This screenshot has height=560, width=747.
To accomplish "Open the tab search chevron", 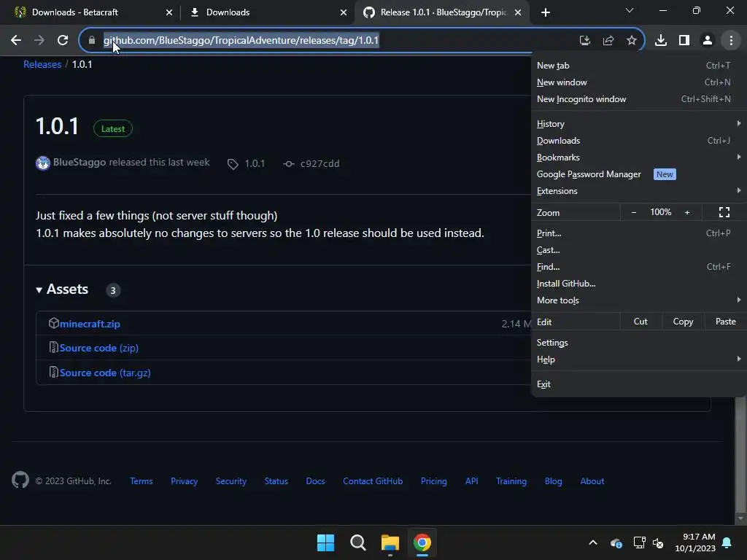I will [630, 10].
